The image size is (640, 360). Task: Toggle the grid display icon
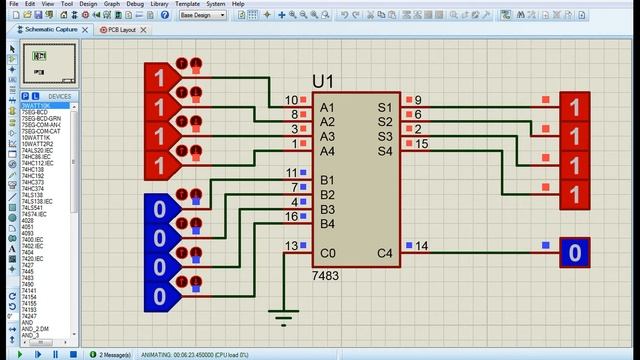pyautogui.click(x=253, y=15)
